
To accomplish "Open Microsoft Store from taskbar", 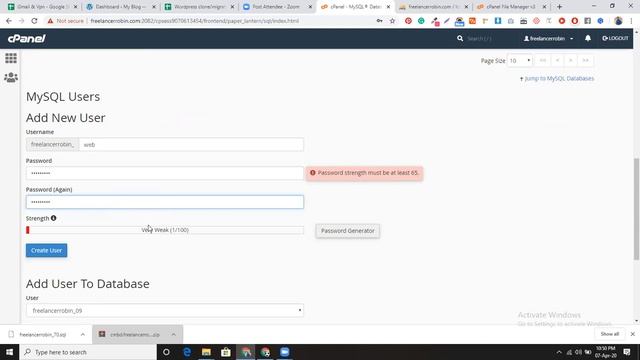I will point(226,352).
